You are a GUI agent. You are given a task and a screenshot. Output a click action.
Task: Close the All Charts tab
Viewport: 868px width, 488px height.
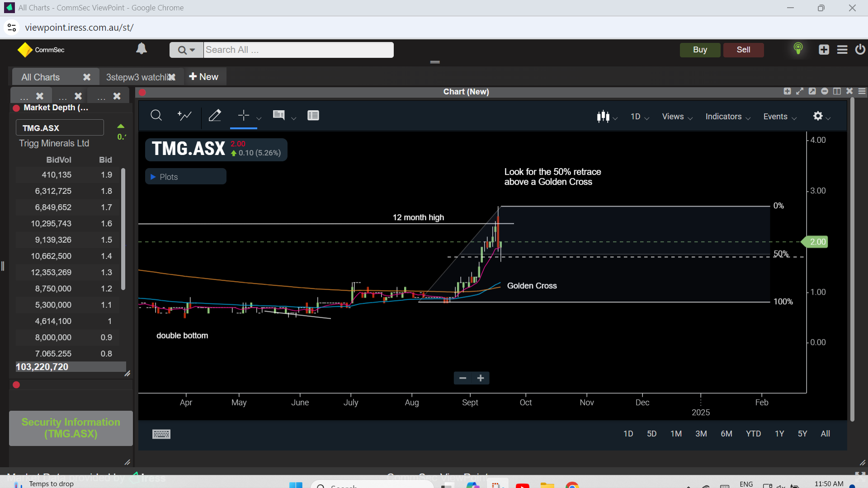87,77
